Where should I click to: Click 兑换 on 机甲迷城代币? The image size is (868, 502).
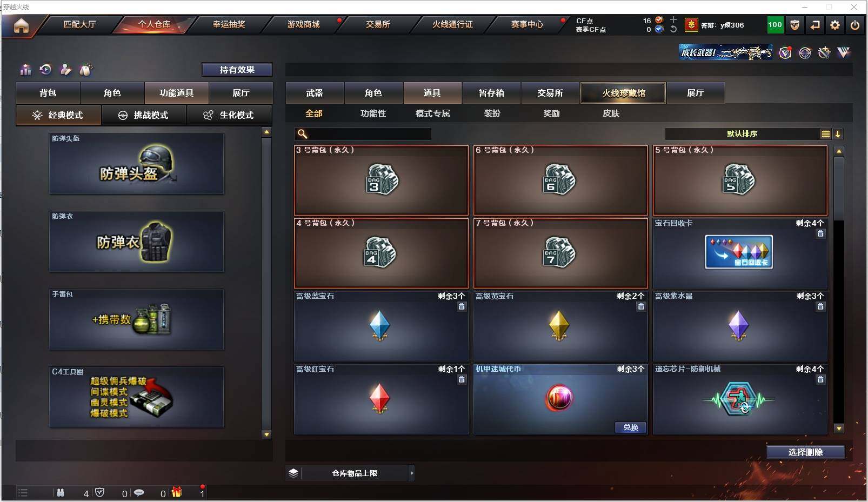click(631, 427)
